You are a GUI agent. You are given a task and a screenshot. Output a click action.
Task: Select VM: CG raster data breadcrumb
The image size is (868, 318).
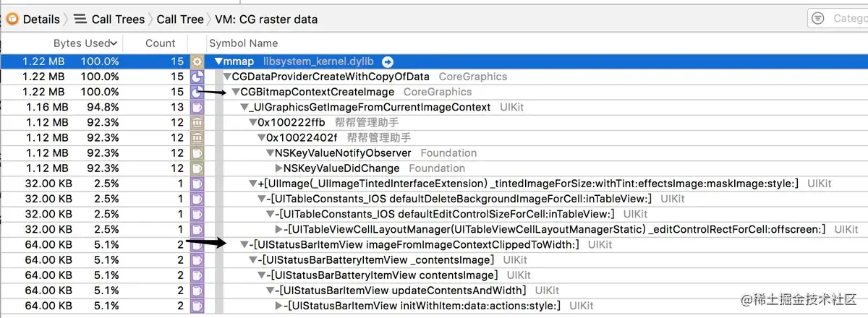pyautogui.click(x=265, y=20)
